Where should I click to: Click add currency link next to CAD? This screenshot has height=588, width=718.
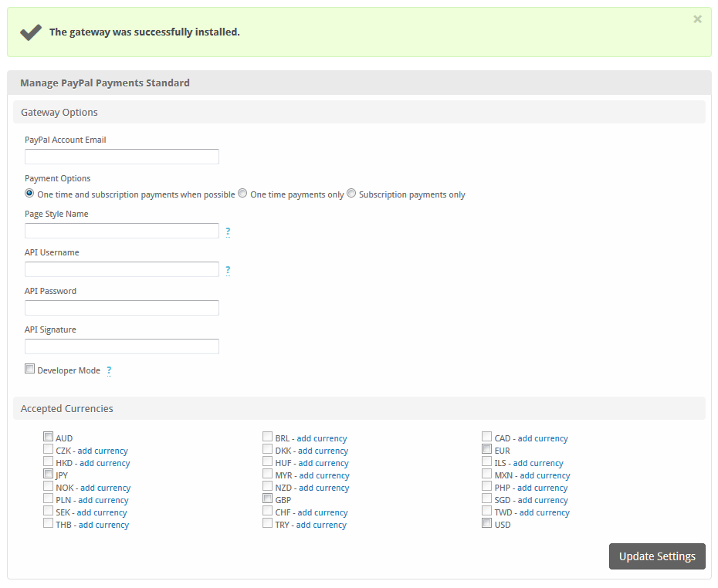coord(542,438)
